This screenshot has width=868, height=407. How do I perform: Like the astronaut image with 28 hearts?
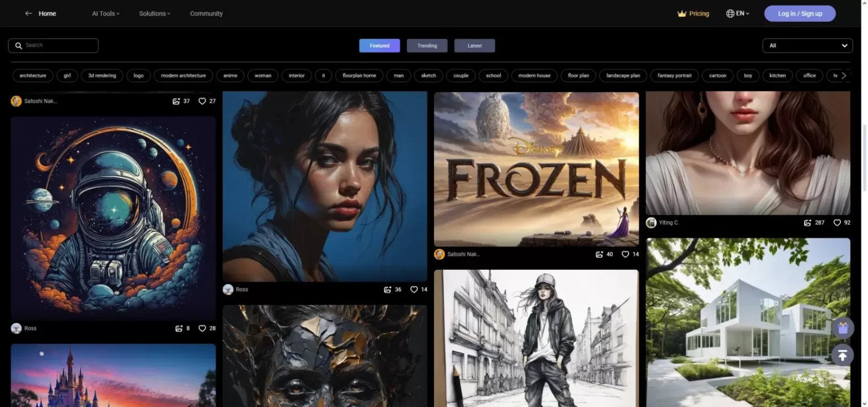coord(202,328)
